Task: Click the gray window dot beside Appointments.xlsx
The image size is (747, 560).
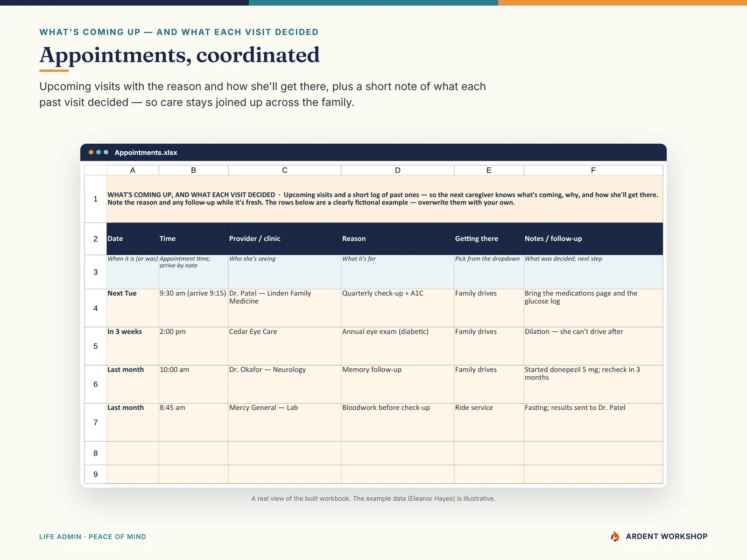Action: pos(106,152)
